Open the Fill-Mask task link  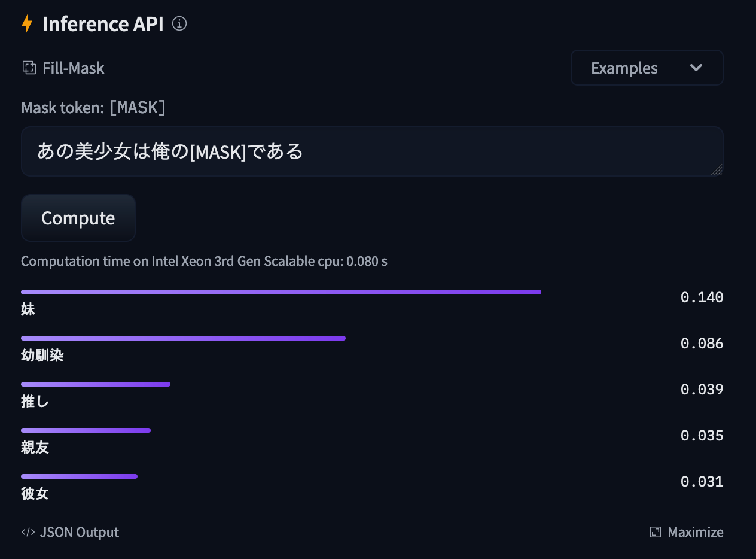pyautogui.click(x=73, y=68)
